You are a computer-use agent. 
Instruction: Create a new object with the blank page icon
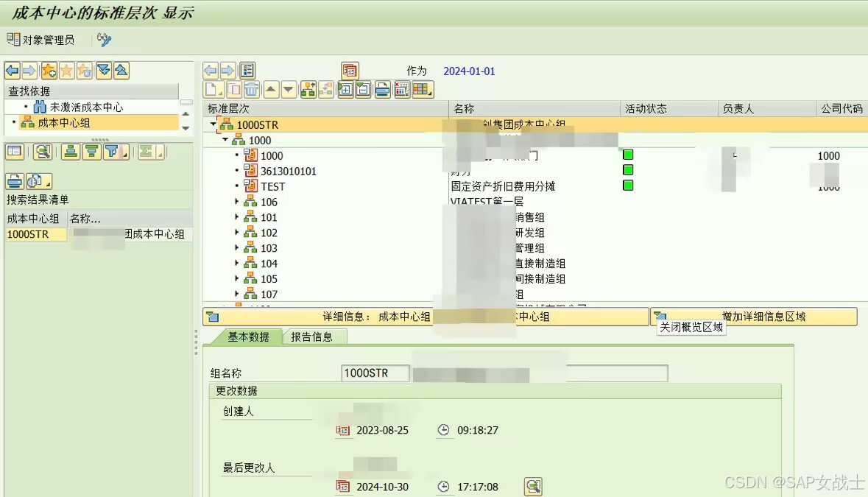click(214, 90)
